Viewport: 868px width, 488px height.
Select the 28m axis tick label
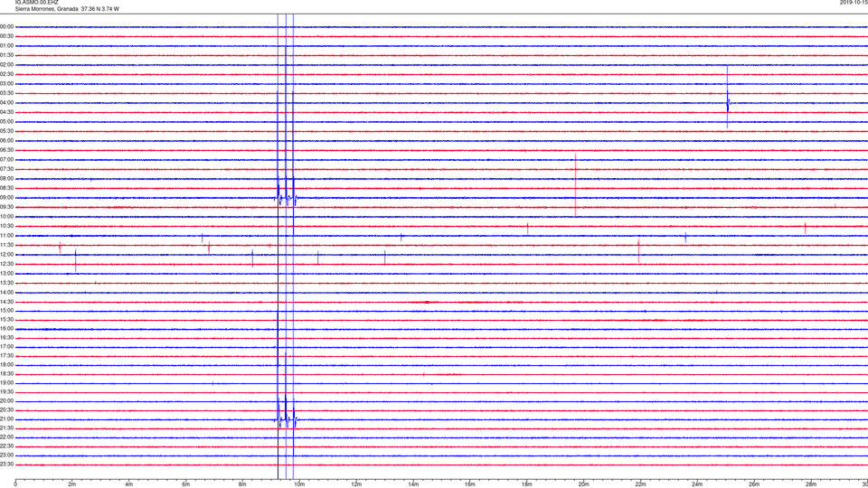(x=811, y=484)
